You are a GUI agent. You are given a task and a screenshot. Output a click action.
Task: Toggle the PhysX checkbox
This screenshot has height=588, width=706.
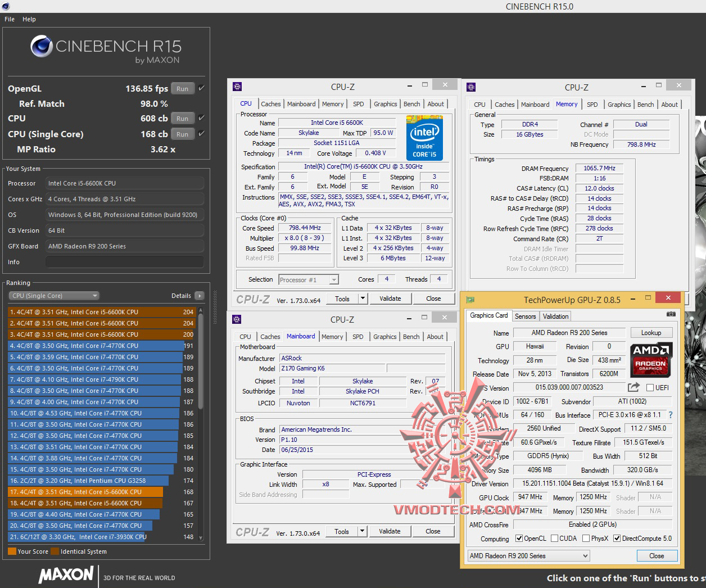click(x=586, y=539)
